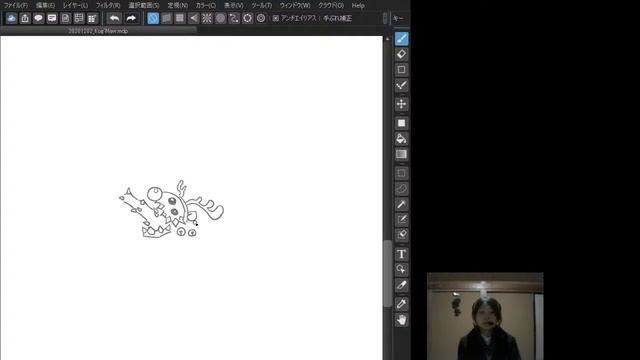
Task: Click the Undo arrow
Action: point(114,18)
